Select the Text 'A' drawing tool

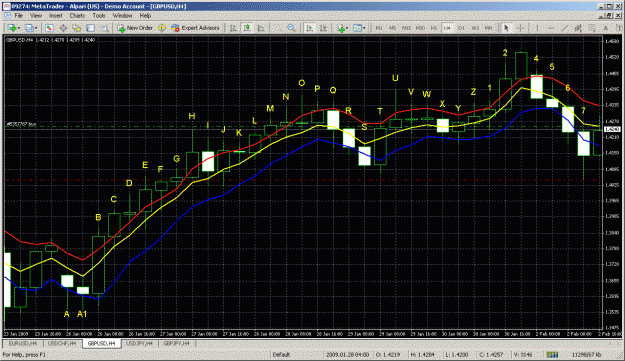(x=606, y=28)
